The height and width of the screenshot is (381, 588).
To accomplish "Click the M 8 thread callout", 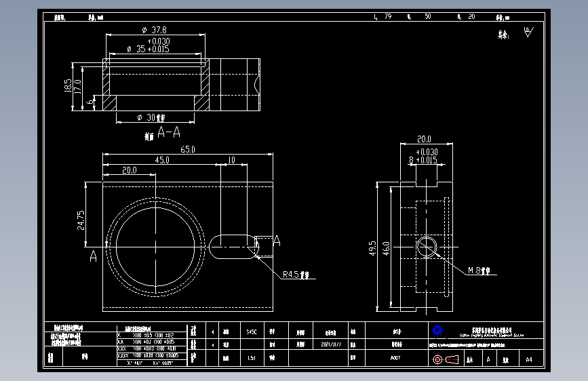I will coord(479,270).
